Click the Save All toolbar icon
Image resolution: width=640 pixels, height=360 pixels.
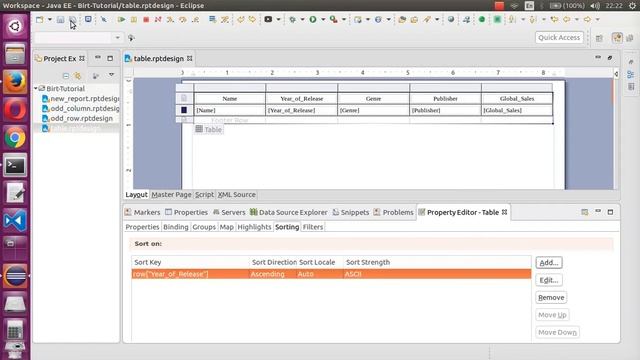[x=73, y=19]
